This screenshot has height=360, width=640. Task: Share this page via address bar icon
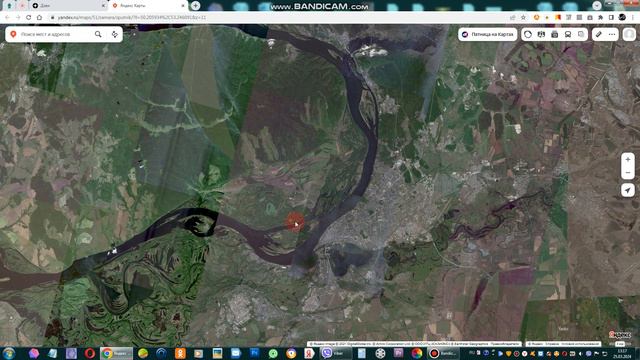pyautogui.click(x=512, y=18)
